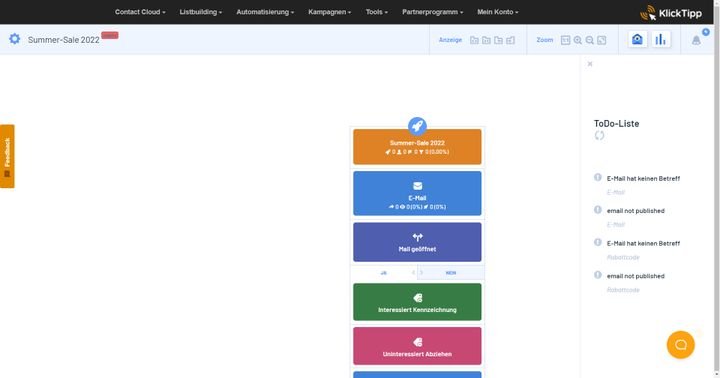Click right chevron between JA and NEIN
720x378 pixels.
pos(421,273)
